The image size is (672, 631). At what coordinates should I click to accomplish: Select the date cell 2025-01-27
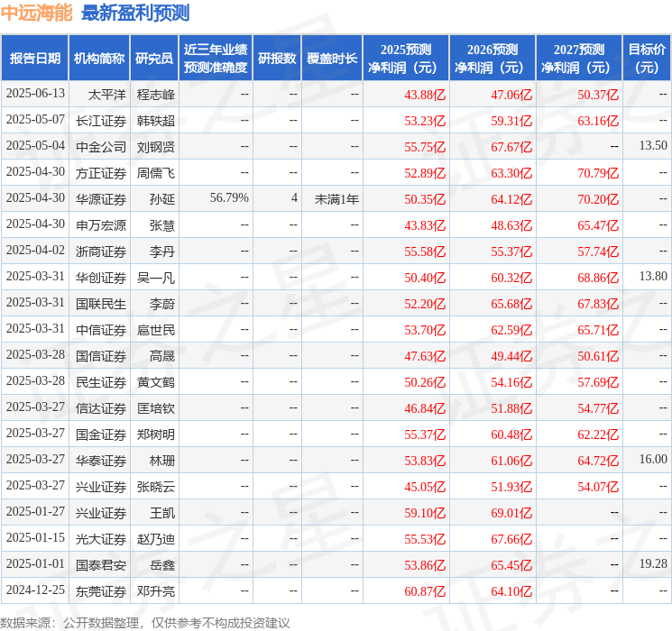click(35, 511)
